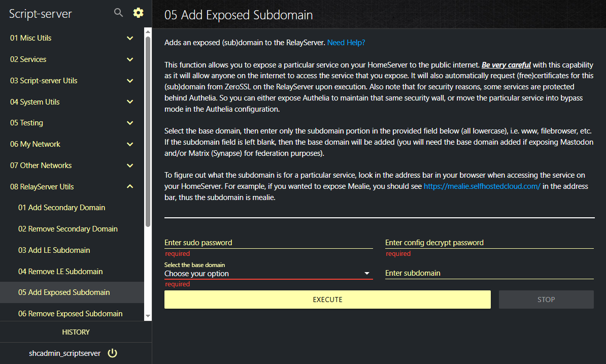Click the STOP button

[x=546, y=300]
